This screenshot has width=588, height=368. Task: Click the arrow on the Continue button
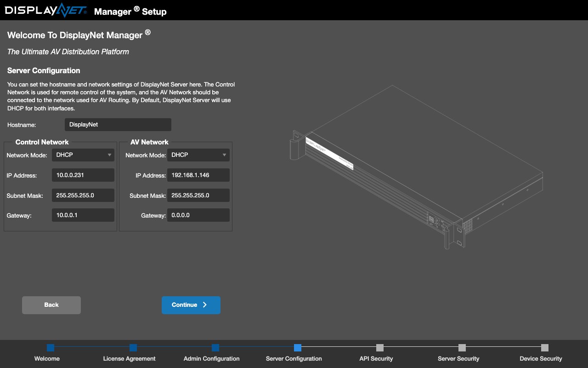(205, 305)
